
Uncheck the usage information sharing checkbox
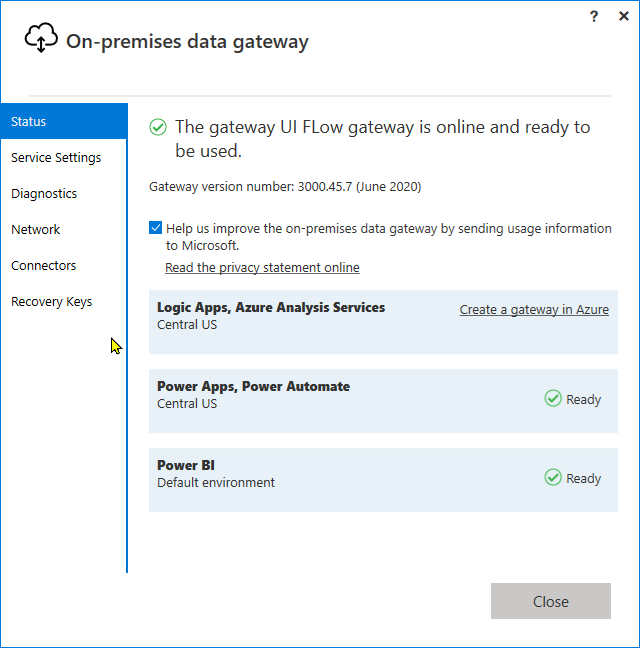click(x=155, y=228)
